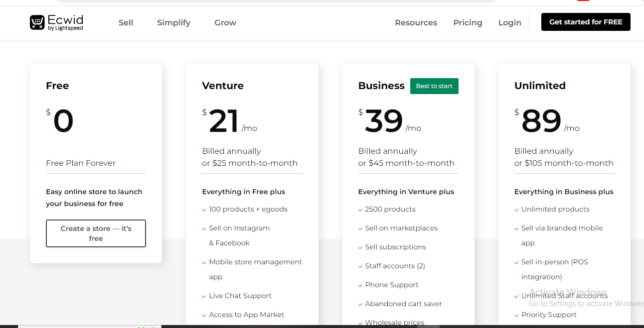Image resolution: width=644 pixels, height=328 pixels.
Task: Click the Login link
Action: (509, 23)
